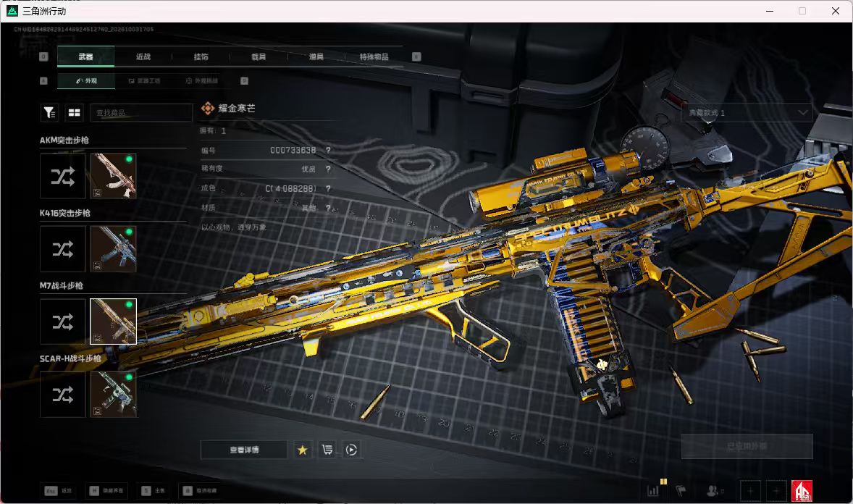Image resolution: width=853 pixels, height=504 pixels.
Task: Click the Esc back button
Action: pyautogui.click(x=58, y=491)
